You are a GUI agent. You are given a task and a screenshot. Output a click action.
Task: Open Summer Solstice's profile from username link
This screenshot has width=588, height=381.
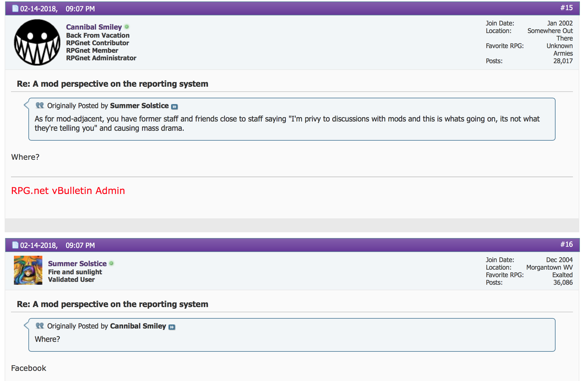77,264
